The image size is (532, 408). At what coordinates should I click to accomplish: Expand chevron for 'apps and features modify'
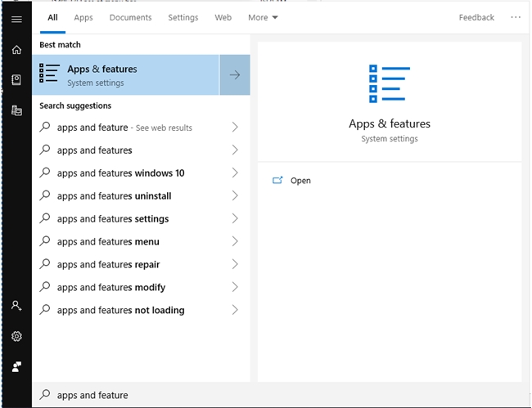(x=235, y=287)
